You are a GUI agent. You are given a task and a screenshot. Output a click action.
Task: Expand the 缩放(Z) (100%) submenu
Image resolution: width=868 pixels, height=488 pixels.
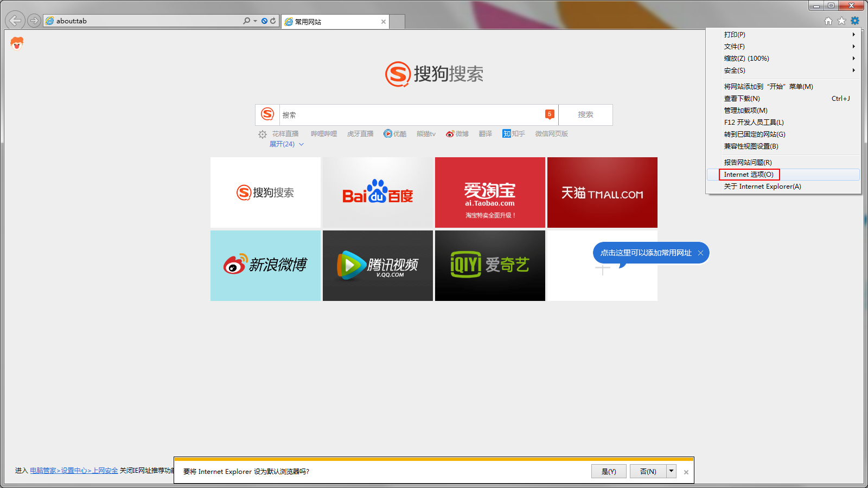(x=784, y=58)
